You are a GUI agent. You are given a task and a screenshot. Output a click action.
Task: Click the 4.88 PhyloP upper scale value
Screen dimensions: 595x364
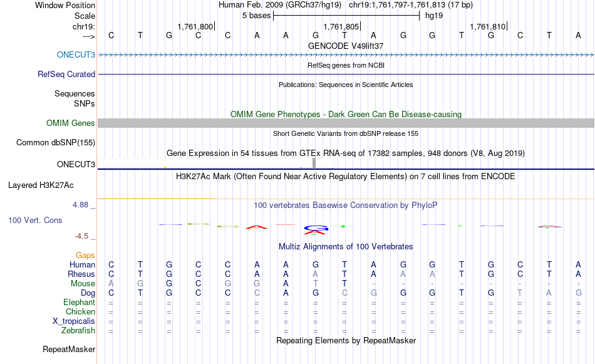click(x=80, y=205)
